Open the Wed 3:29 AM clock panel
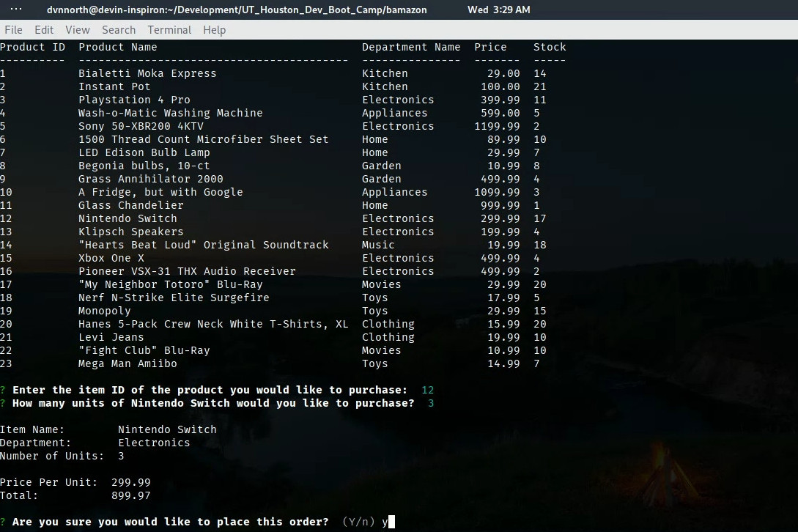The height and width of the screenshot is (532, 798). 498,10
